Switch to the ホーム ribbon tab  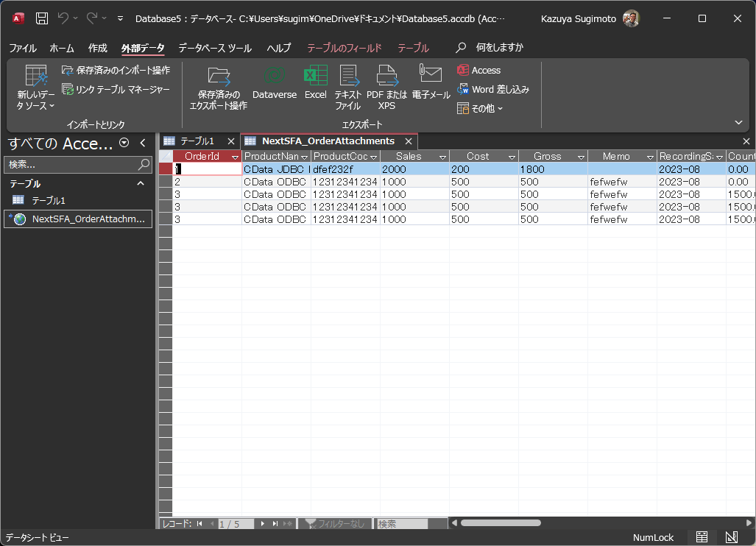click(61, 47)
